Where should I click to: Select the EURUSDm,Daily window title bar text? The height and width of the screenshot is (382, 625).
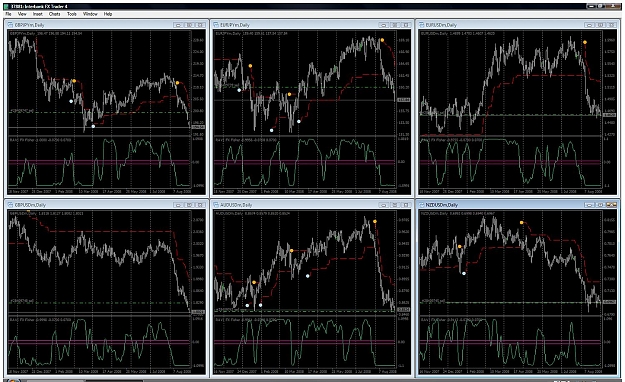[441, 25]
